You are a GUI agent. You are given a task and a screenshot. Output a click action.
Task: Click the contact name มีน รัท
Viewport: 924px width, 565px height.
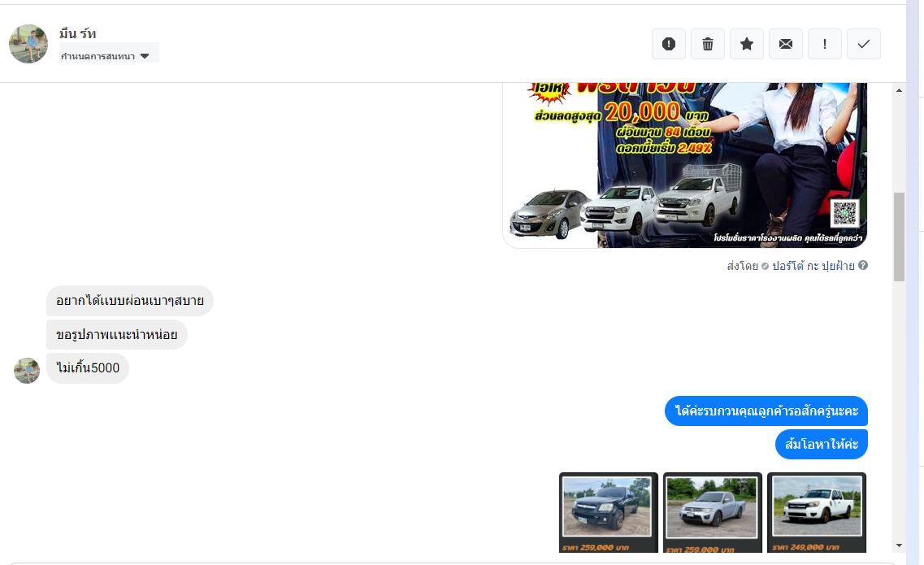coord(77,33)
